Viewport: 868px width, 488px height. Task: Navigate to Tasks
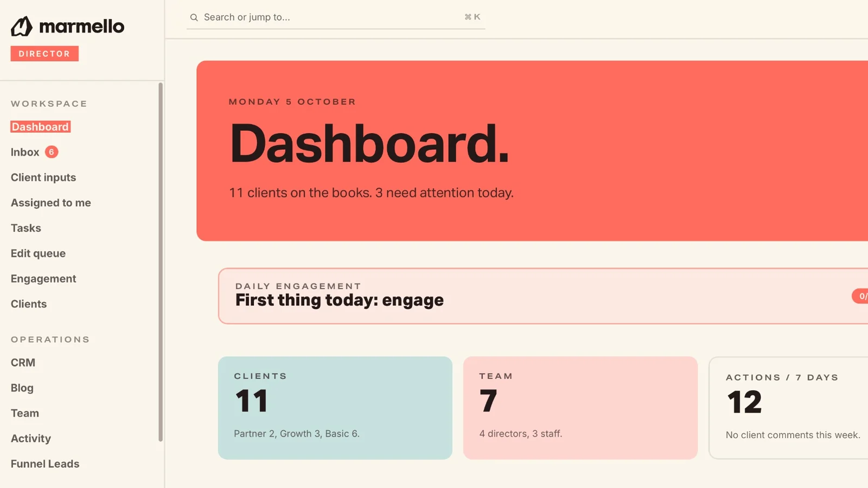point(26,228)
